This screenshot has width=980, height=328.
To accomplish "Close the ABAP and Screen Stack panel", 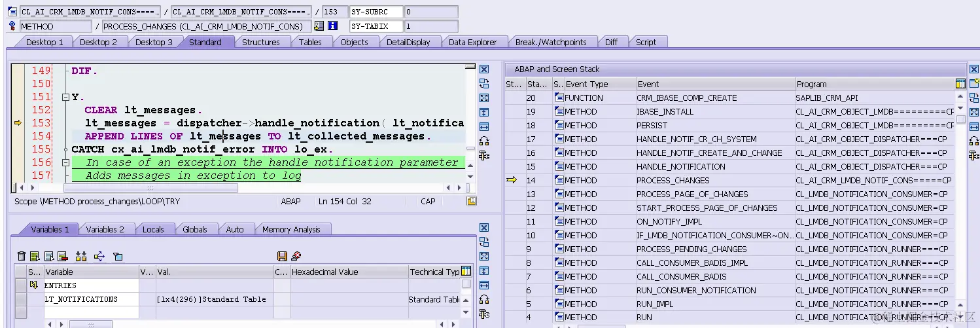I will pyautogui.click(x=973, y=69).
